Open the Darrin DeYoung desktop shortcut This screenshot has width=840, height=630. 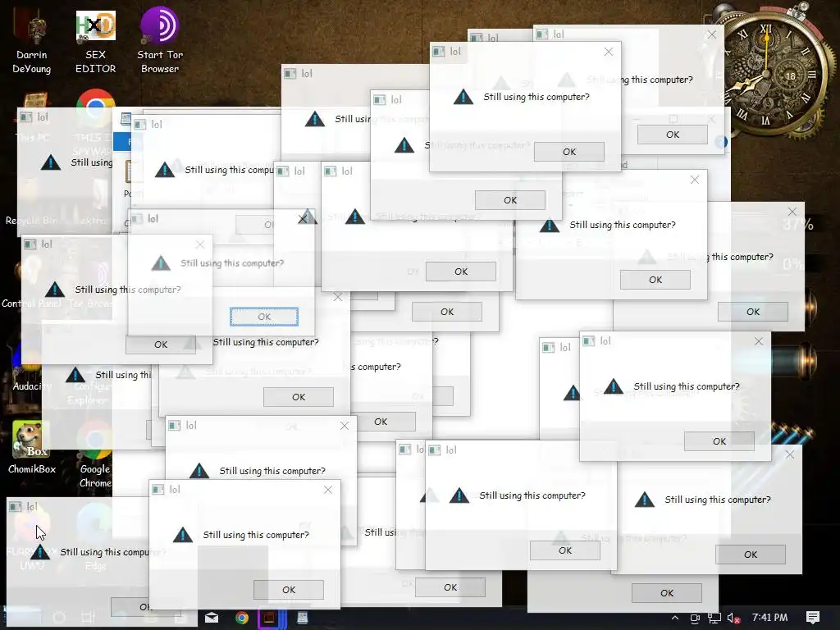point(32,42)
